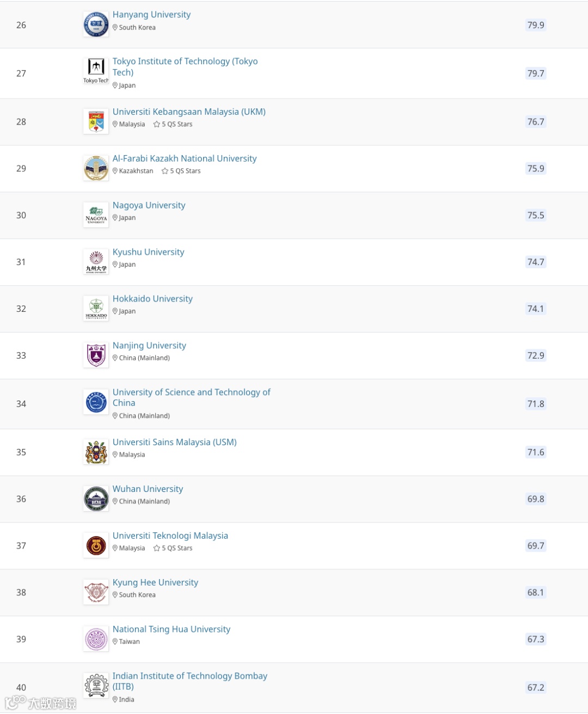Screen dimensions: 588x714
Task: Click the Wuhan University logo
Action: [x=96, y=498]
